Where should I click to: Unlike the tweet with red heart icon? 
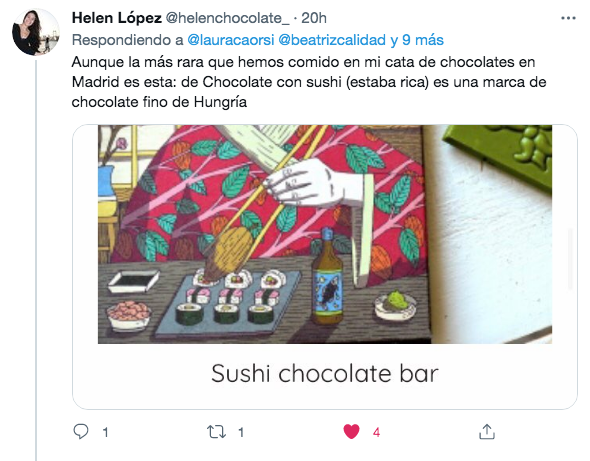pos(351,432)
